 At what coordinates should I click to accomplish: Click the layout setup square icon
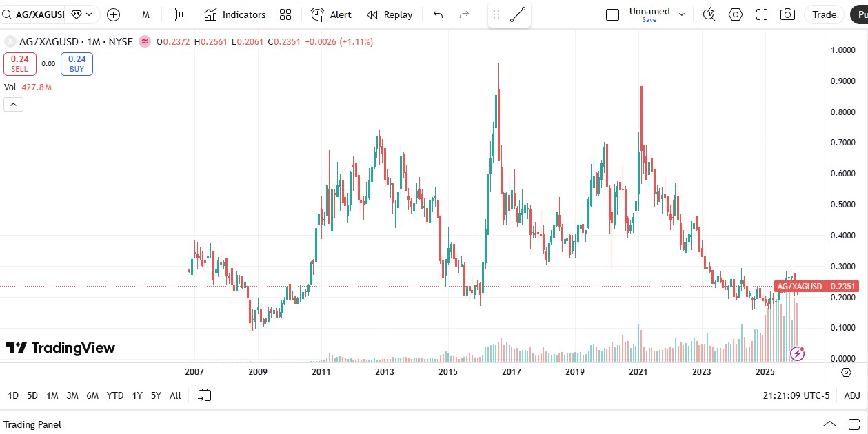612,14
